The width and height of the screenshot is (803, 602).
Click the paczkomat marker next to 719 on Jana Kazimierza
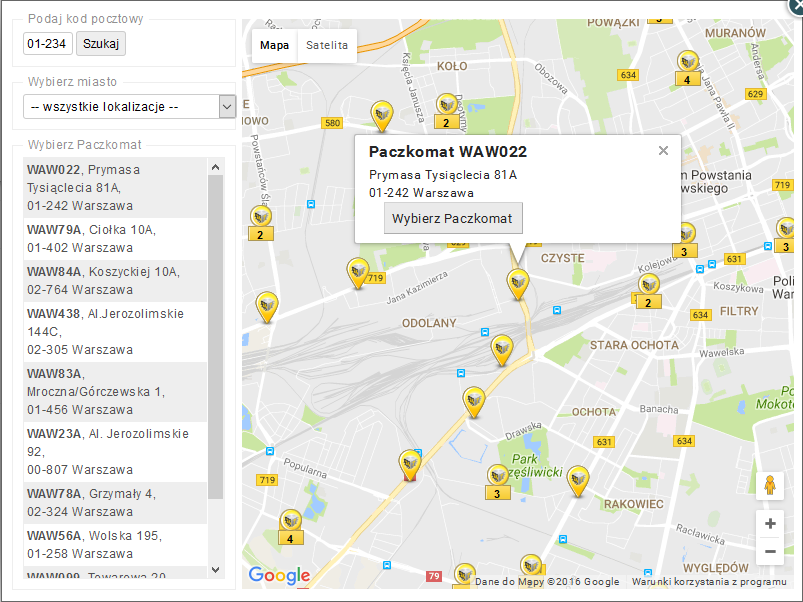[358, 273]
